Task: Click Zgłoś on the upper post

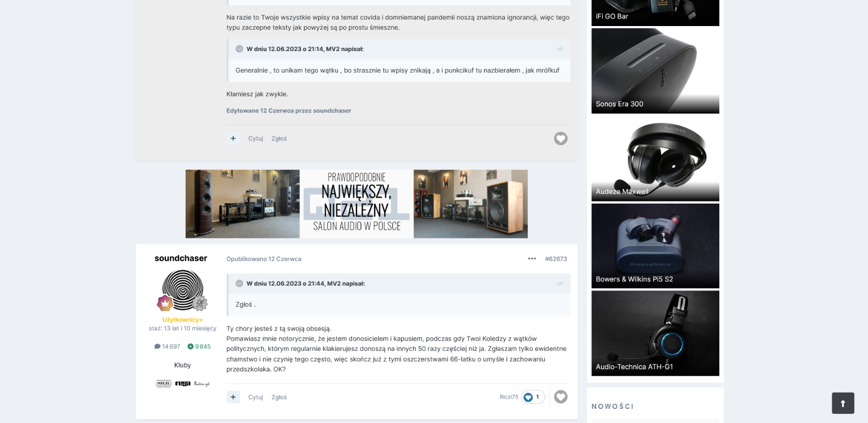Action: (x=279, y=138)
